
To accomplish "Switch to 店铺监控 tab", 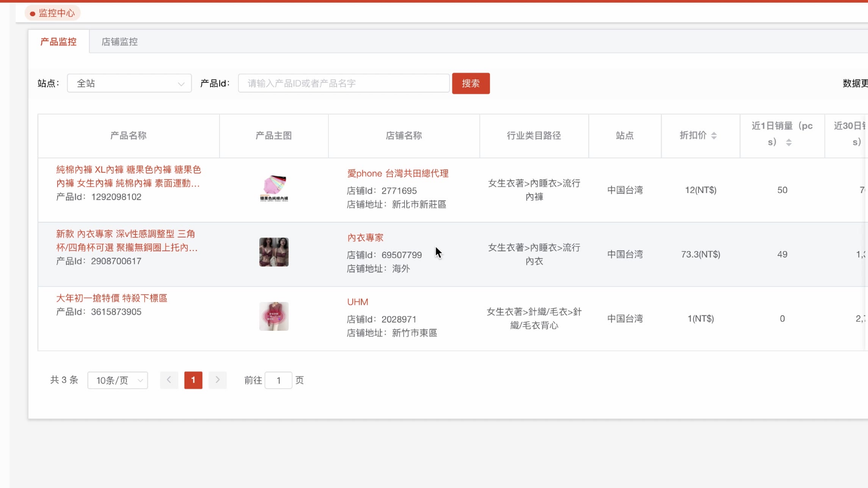I will coord(119,42).
